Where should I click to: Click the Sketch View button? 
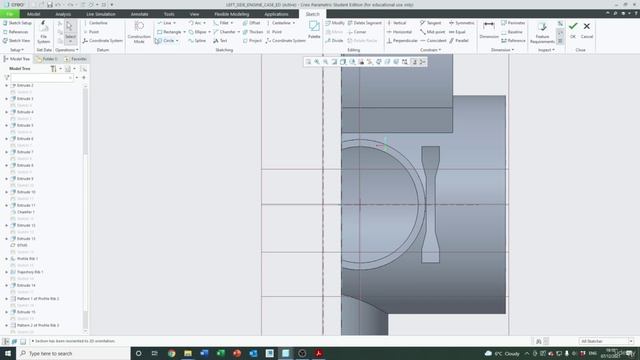(x=16, y=41)
